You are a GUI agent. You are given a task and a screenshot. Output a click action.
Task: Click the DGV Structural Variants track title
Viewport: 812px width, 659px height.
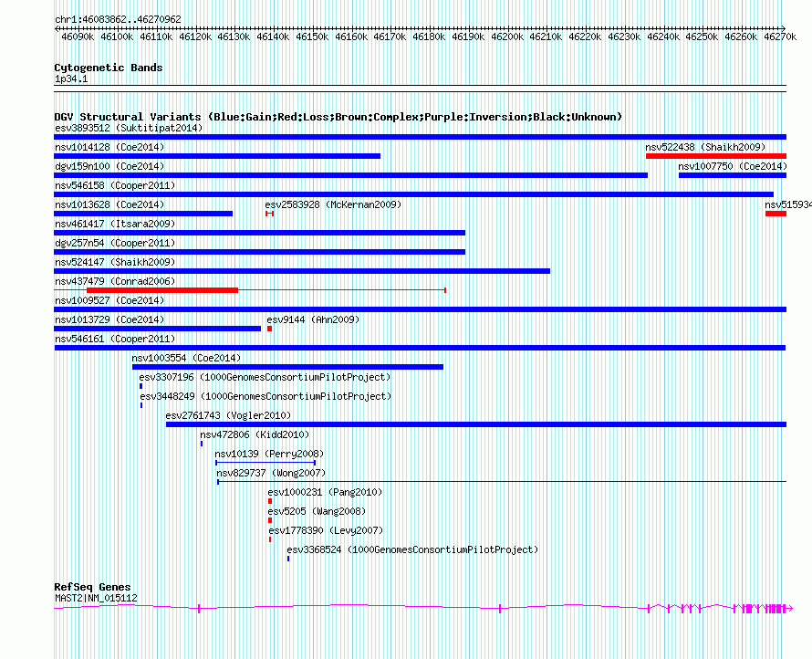click(338, 117)
